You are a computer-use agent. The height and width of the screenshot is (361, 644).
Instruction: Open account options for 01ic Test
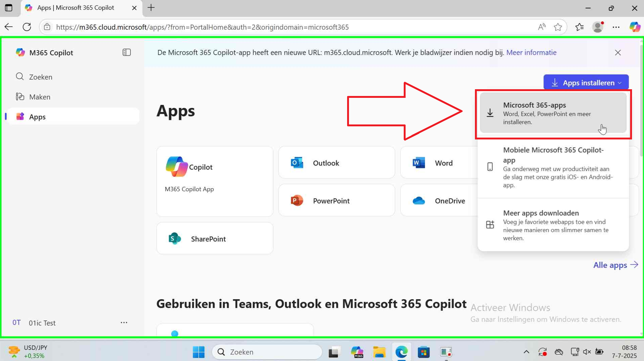click(124, 322)
